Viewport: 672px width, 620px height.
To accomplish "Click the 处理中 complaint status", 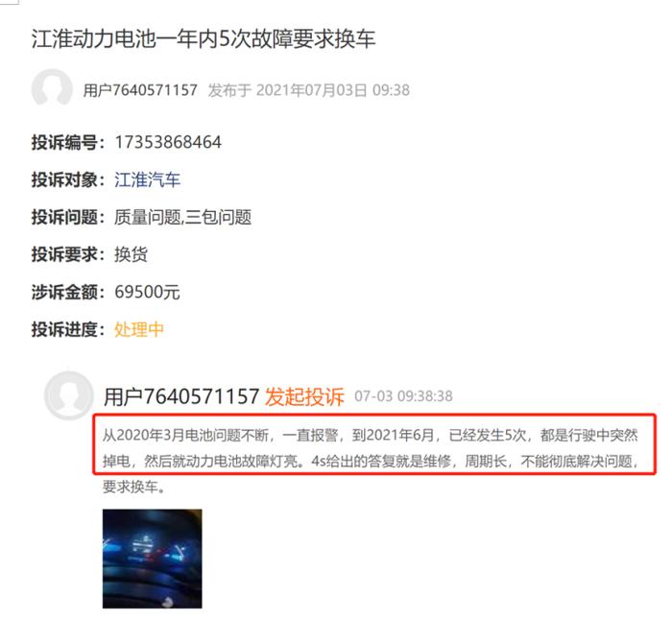I will pyautogui.click(x=139, y=330).
